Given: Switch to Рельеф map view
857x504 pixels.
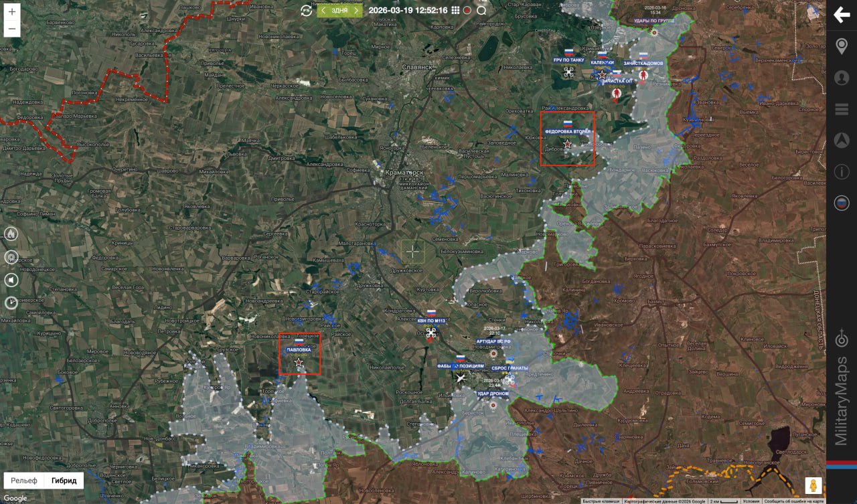Looking at the screenshot, I should click(x=24, y=481).
